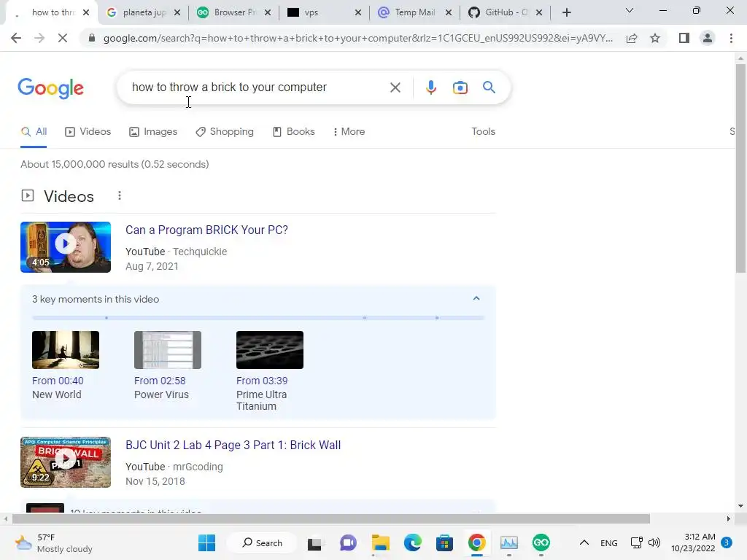Screen dimensions: 747x560
Task: Click the scroll down arrow
Action: coord(740,506)
